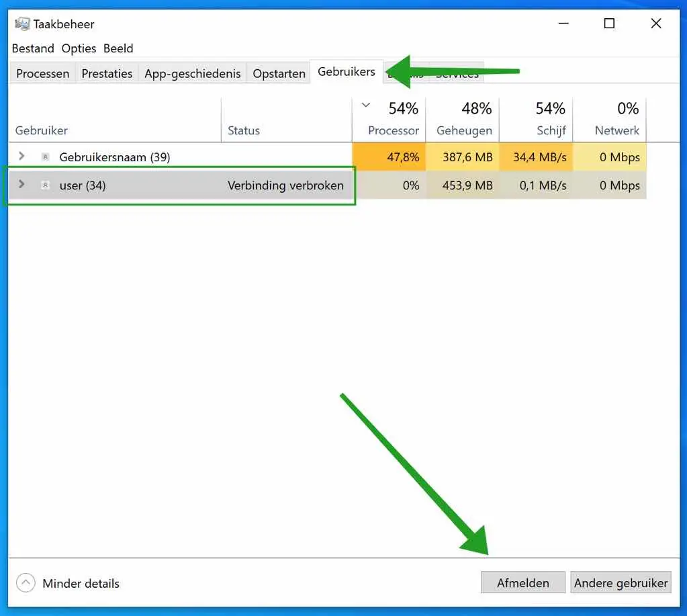
Task: Click the 0% processor cell for user (34)
Action: click(x=389, y=185)
